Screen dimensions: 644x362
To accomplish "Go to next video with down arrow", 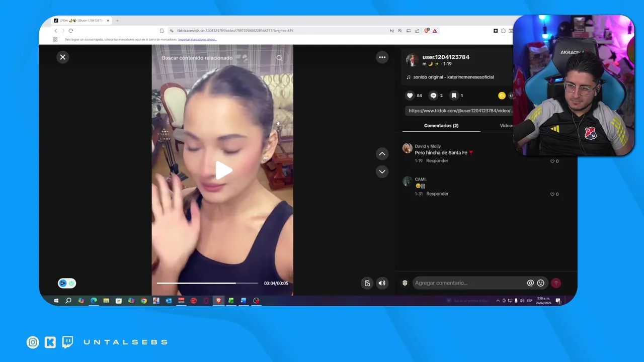I will tap(382, 172).
